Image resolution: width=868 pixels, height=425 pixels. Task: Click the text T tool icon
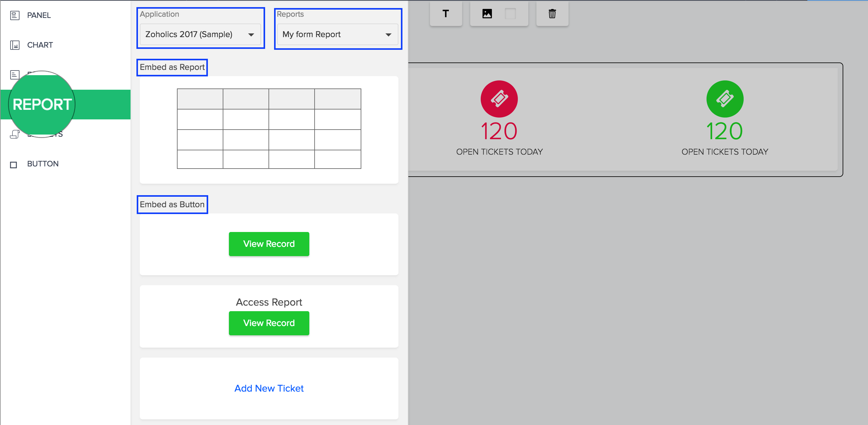tap(445, 14)
